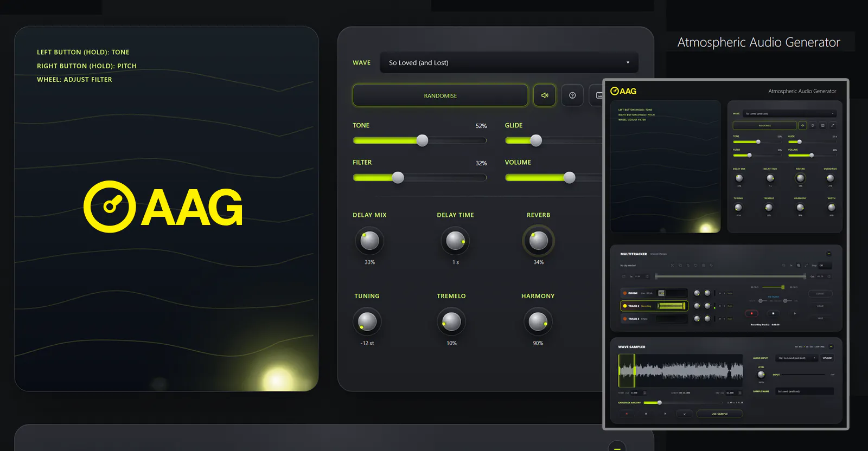Open the help question mark icon

(572, 95)
